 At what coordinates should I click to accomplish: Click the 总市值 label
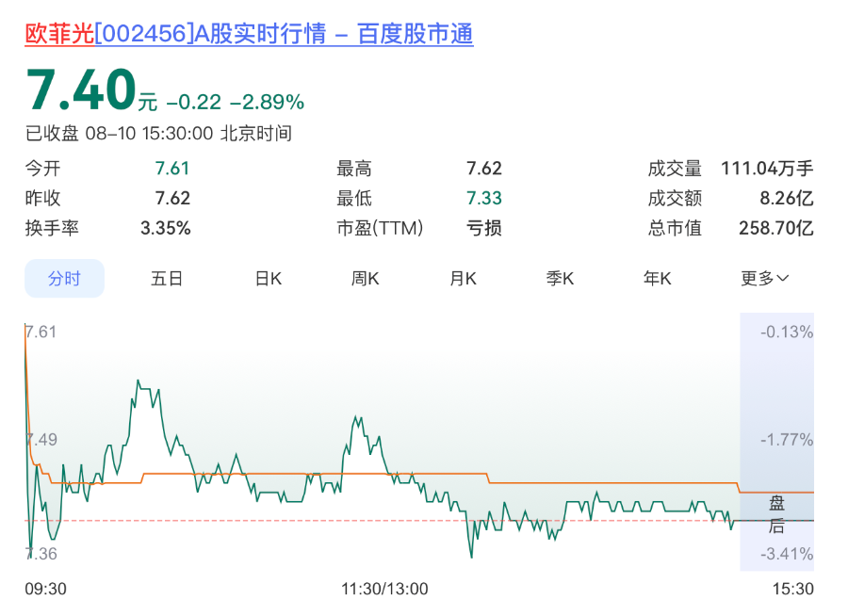[675, 228]
